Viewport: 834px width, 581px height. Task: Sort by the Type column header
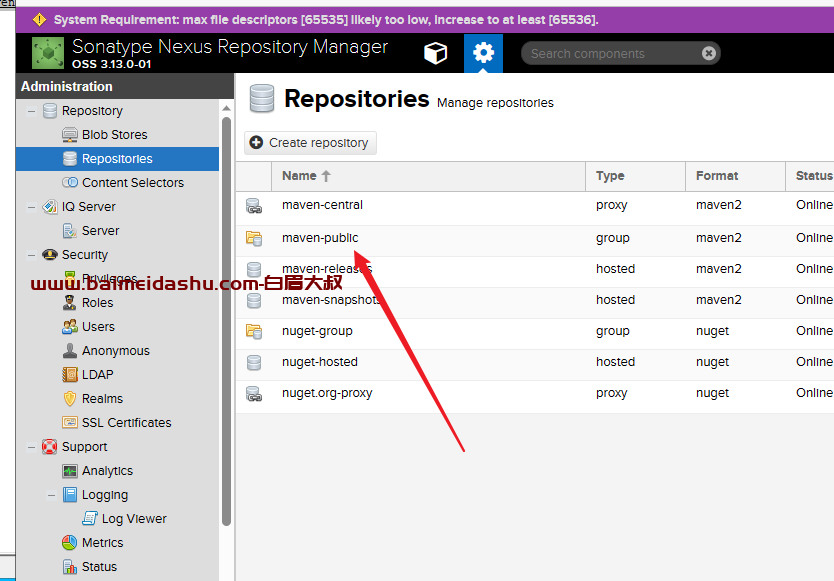click(x=636, y=176)
